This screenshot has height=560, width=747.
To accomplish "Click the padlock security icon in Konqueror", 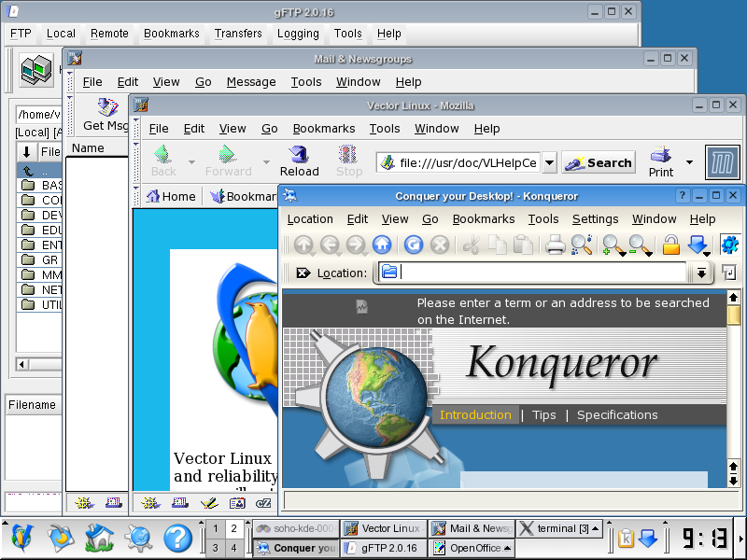I will (x=670, y=245).
